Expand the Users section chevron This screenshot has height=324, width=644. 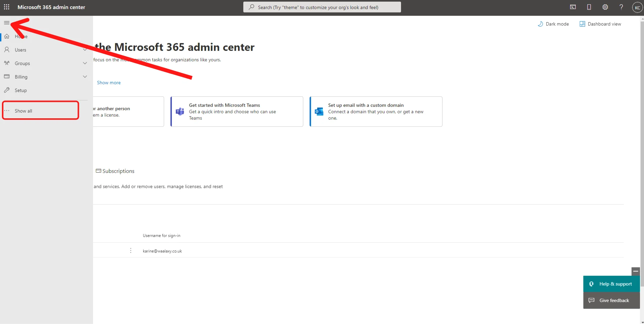[x=85, y=50]
